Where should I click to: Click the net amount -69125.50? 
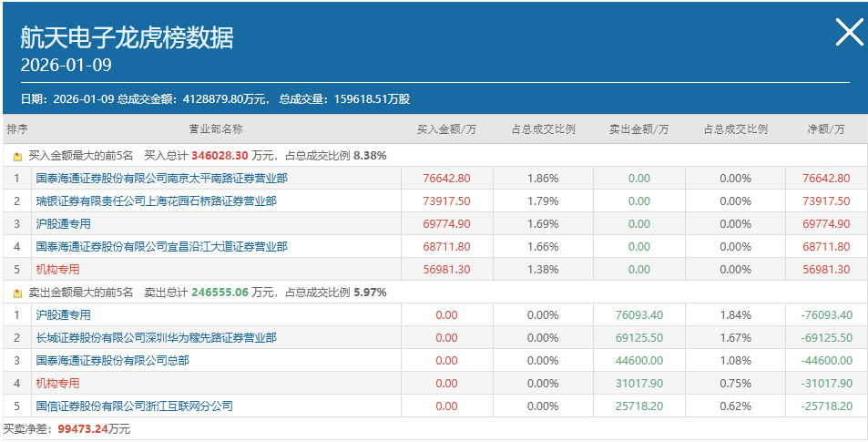click(826, 337)
